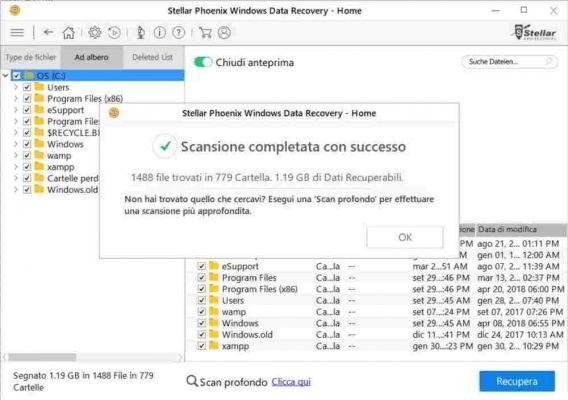
Task: Click the 'dic 24, 2017 10:13 AM' modified date
Action: 520,334
